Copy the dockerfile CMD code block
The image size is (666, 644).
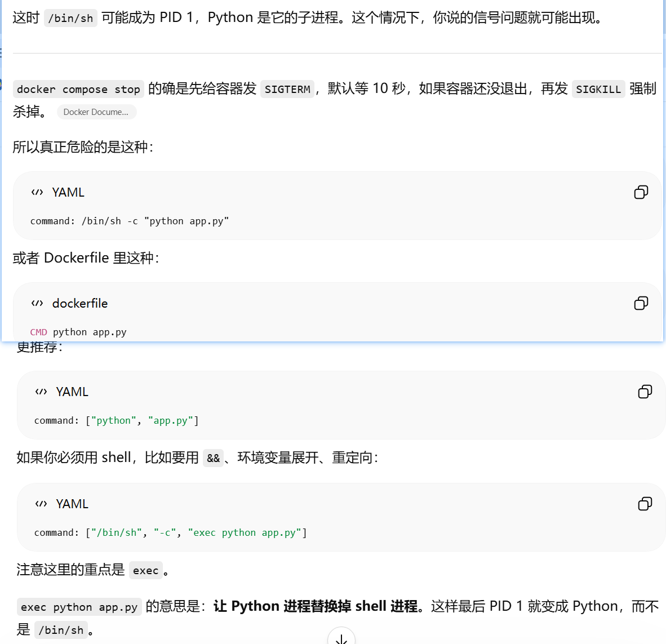[x=641, y=303]
